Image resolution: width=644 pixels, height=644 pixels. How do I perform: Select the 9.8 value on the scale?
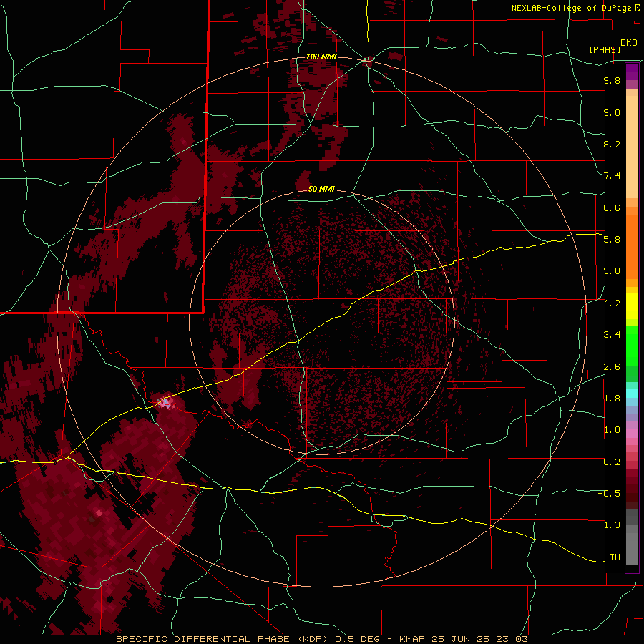tap(612, 80)
